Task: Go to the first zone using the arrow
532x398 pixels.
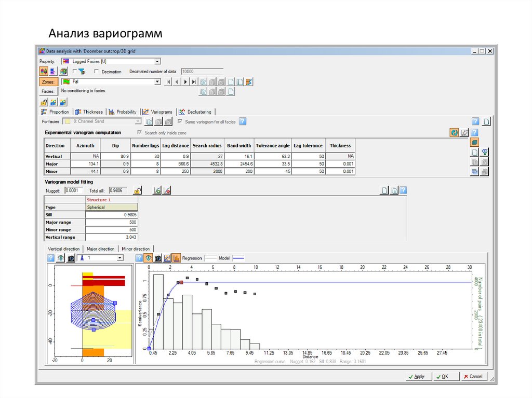Action: click(x=168, y=81)
